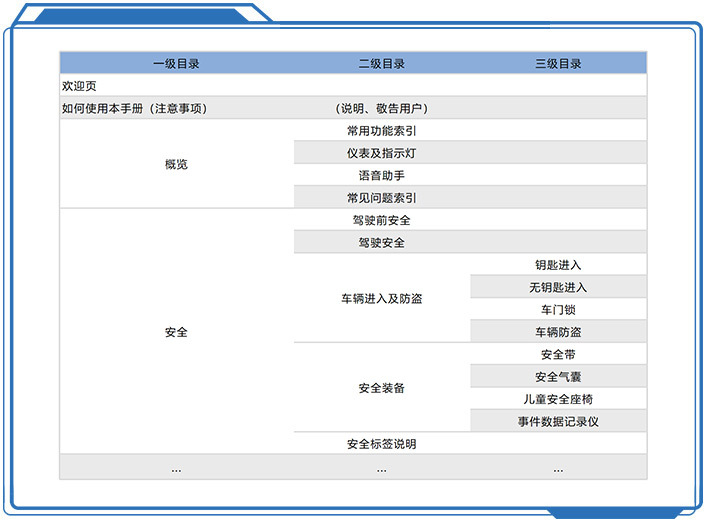Screen dimensions: 706x520
Task: Click 安全标签说明 entry
Action: point(381,444)
